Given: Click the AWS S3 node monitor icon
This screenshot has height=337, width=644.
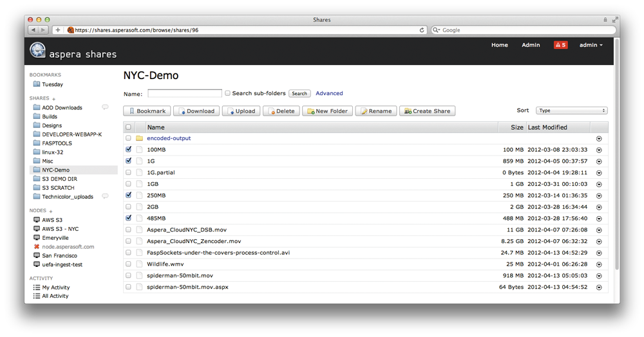Looking at the screenshot, I should click(x=37, y=220).
